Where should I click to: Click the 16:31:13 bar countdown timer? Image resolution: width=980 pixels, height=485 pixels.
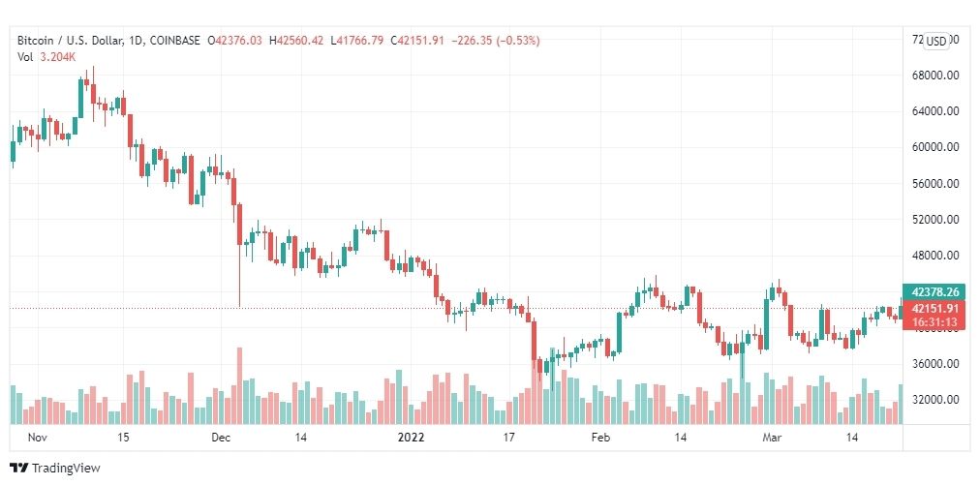pos(934,322)
